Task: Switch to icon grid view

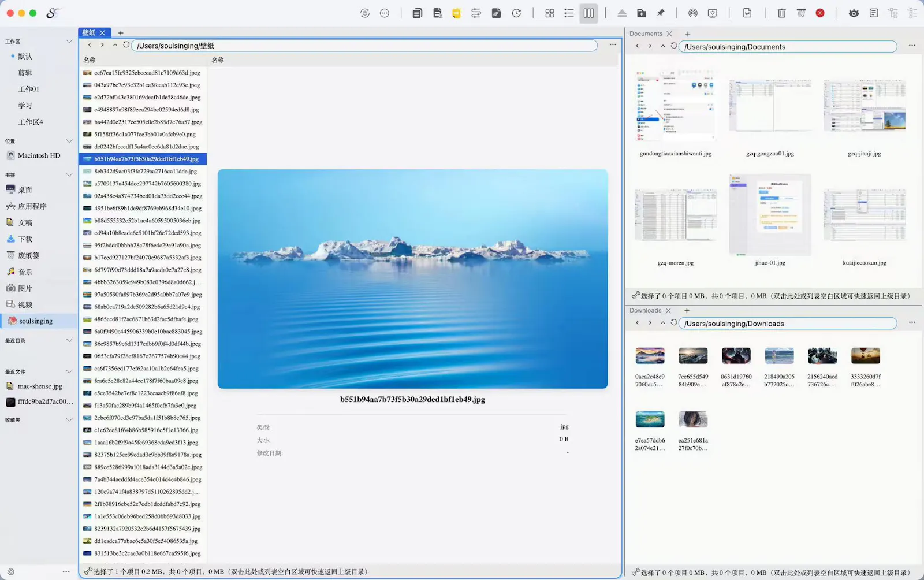Action: pos(550,13)
